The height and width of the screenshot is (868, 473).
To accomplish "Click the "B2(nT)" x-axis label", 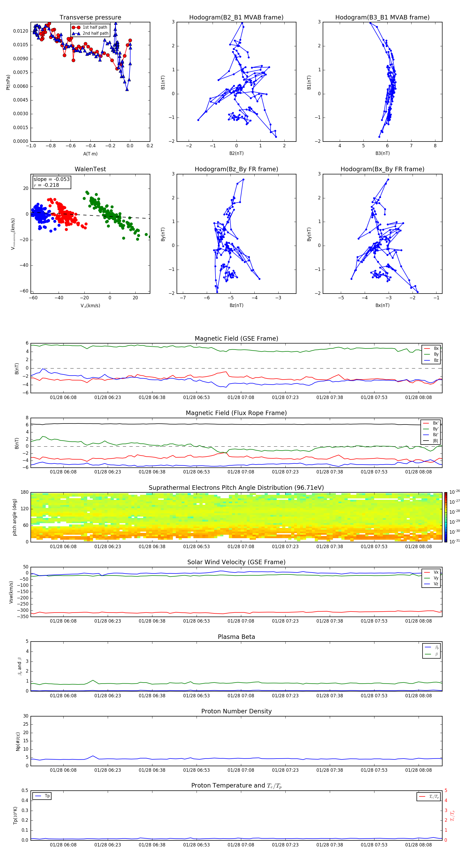I will [x=236, y=153].
